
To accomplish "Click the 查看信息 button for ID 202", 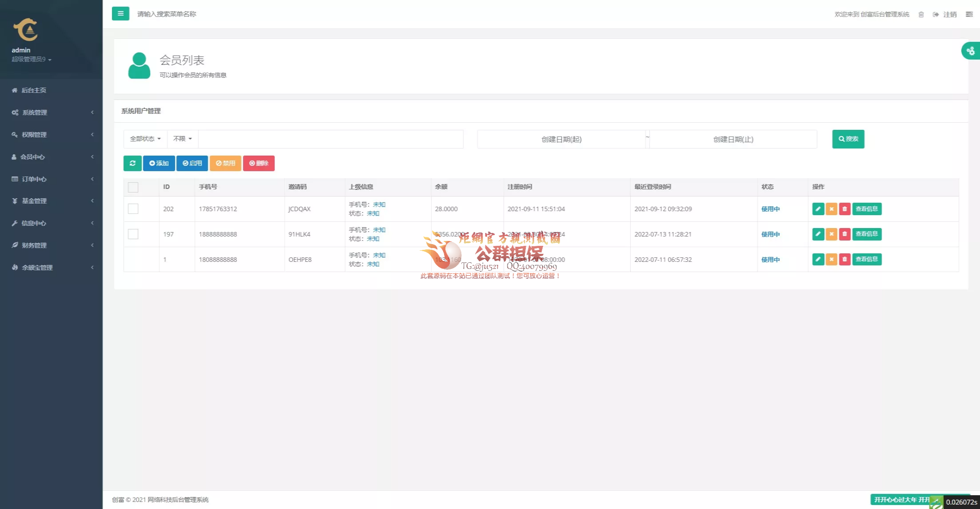I will (866, 209).
